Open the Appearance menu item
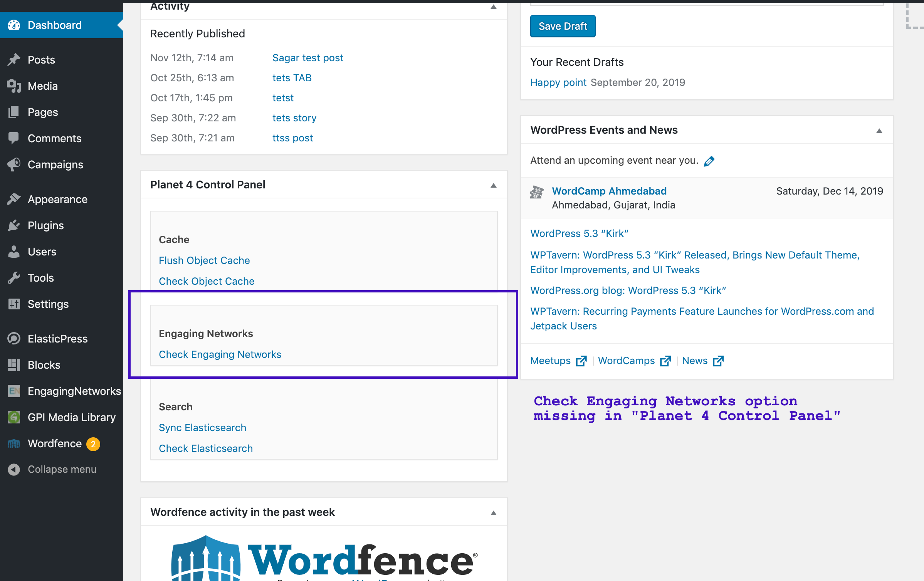The width and height of the screenshot is (924, 581). (62, 199)
